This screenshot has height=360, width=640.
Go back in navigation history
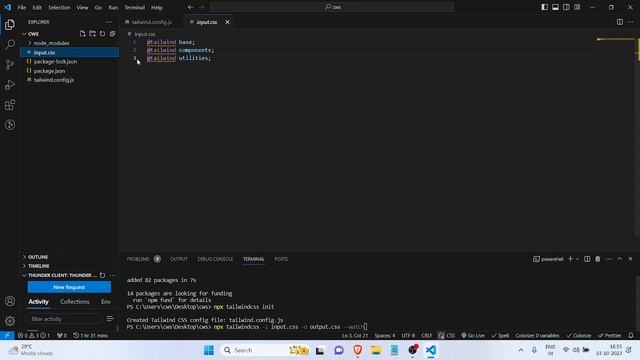(191, 7)
